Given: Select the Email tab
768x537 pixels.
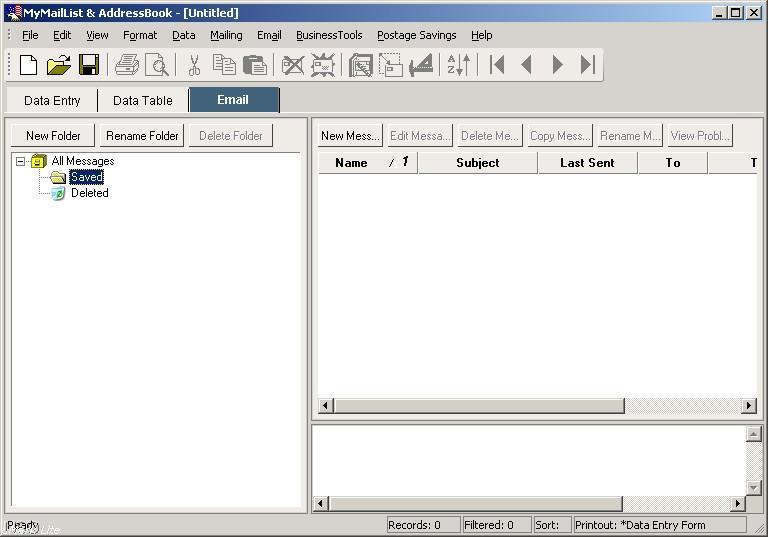Looking at the screenshot, I should pos(234,99).
